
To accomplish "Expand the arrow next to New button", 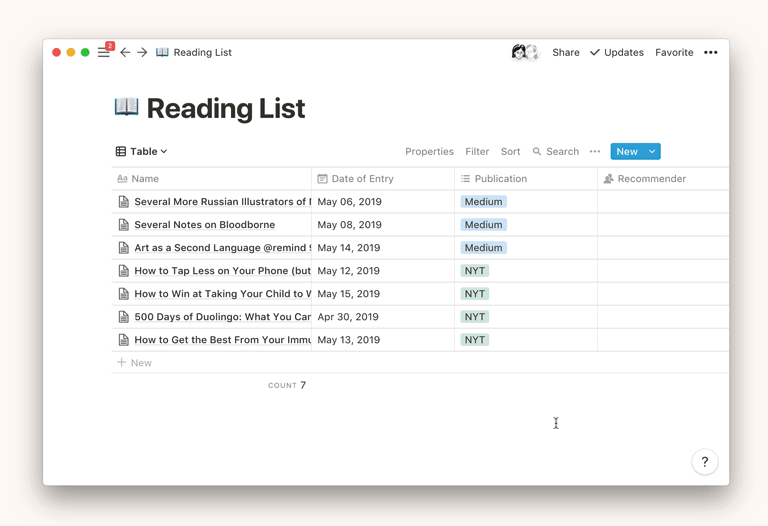I will (x=652, y=152).
